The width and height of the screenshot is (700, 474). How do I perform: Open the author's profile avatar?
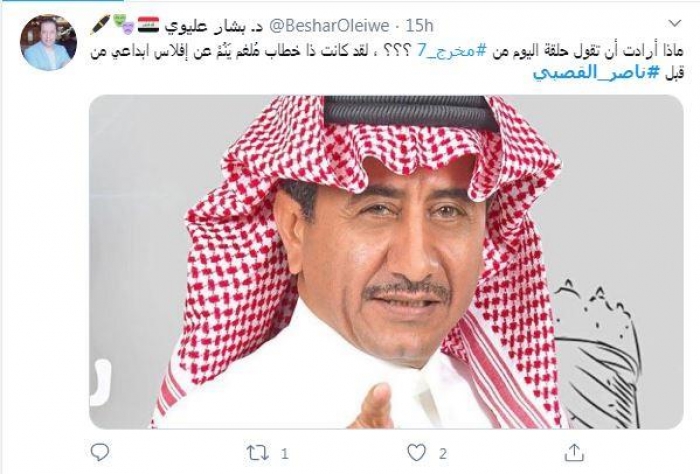[49, 42]
